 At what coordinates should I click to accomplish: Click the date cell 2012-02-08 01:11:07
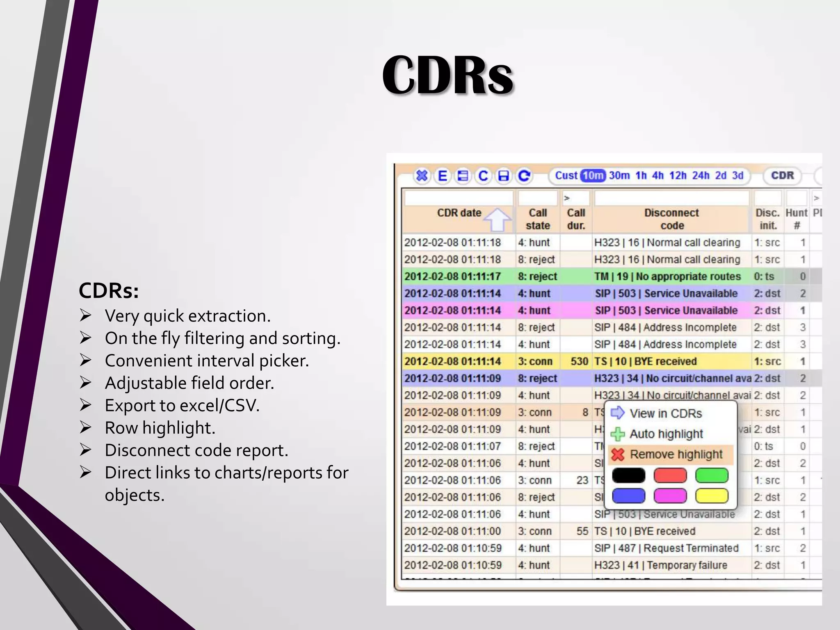[459, 446]
